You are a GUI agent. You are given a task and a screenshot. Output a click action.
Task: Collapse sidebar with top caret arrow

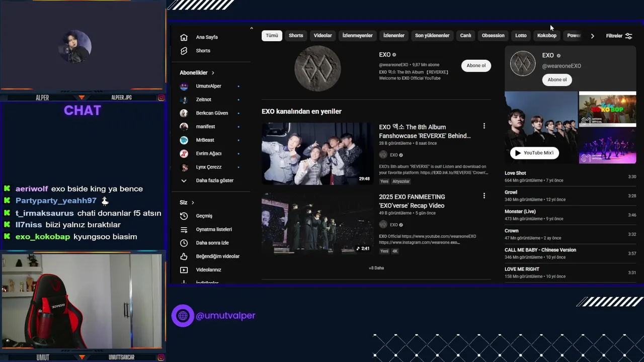251,28
